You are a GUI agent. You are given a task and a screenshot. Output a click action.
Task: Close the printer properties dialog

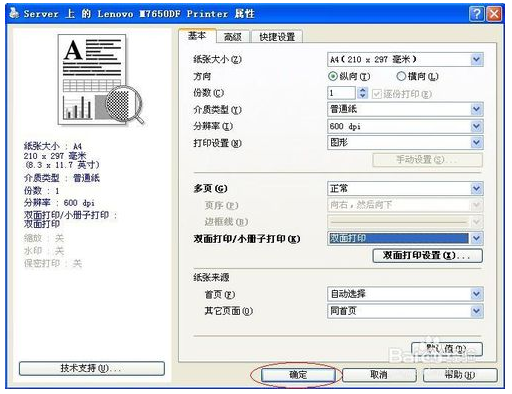pos(494,14)
